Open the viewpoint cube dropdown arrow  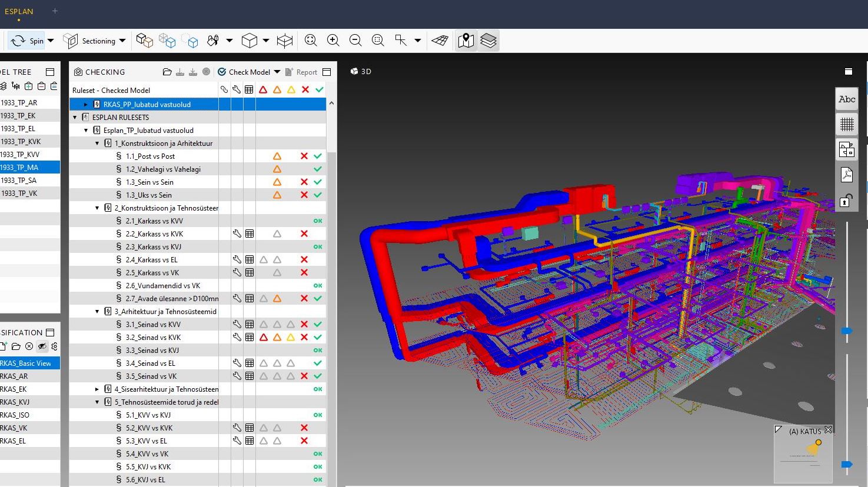point(266,41)
